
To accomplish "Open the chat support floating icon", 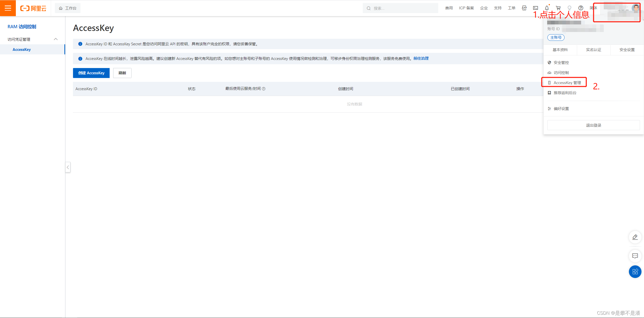I will tap(635, 256).
